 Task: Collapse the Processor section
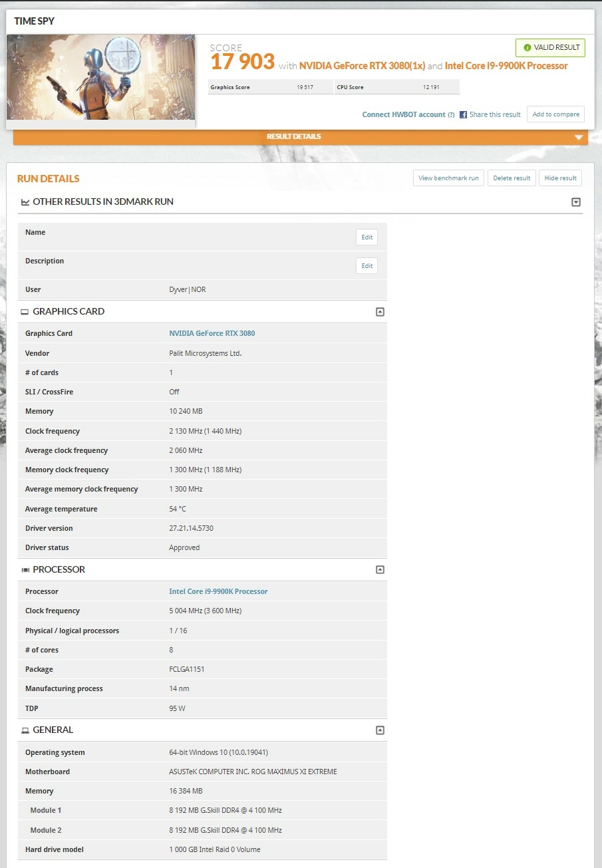point(380,570)
